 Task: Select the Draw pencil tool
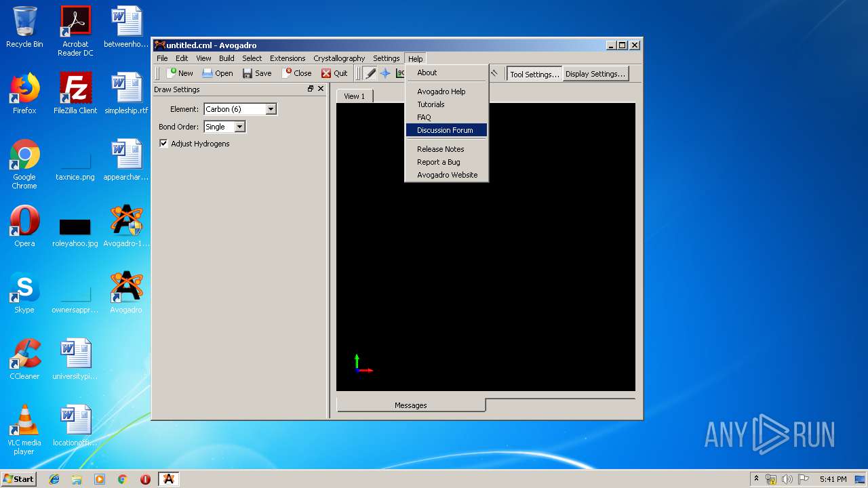tap(371, 73)
